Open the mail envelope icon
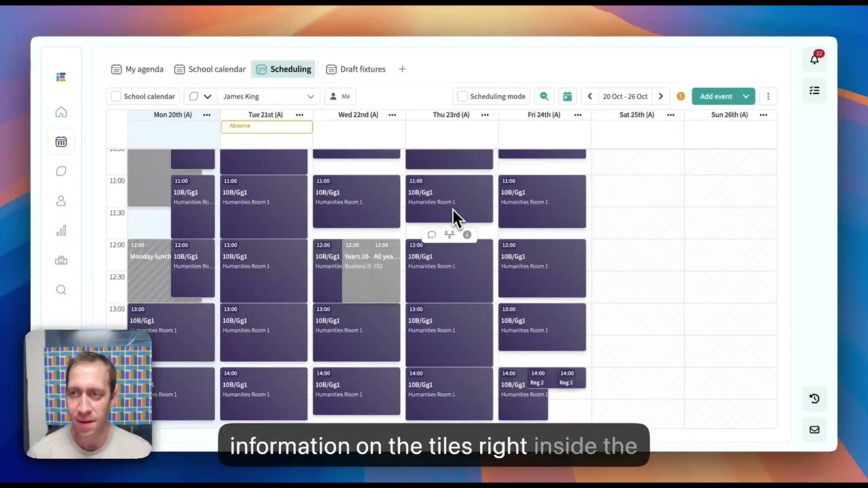The height and width of the screenshot is (488, 868). [814, 430]
